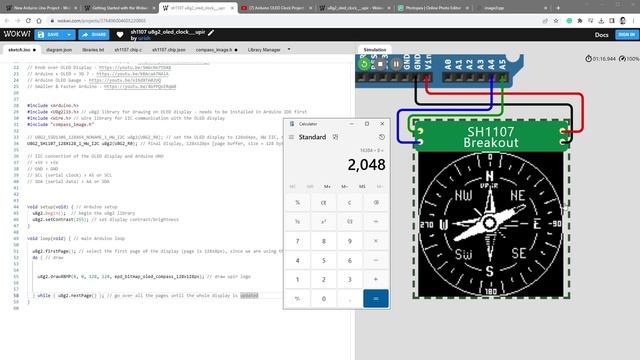Click the Wokwi logo

(x=17, y=34)
